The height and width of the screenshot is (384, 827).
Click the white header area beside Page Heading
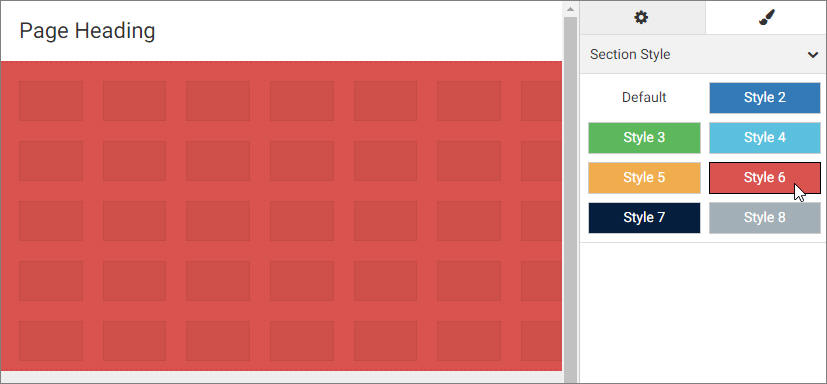pos(359,31)
